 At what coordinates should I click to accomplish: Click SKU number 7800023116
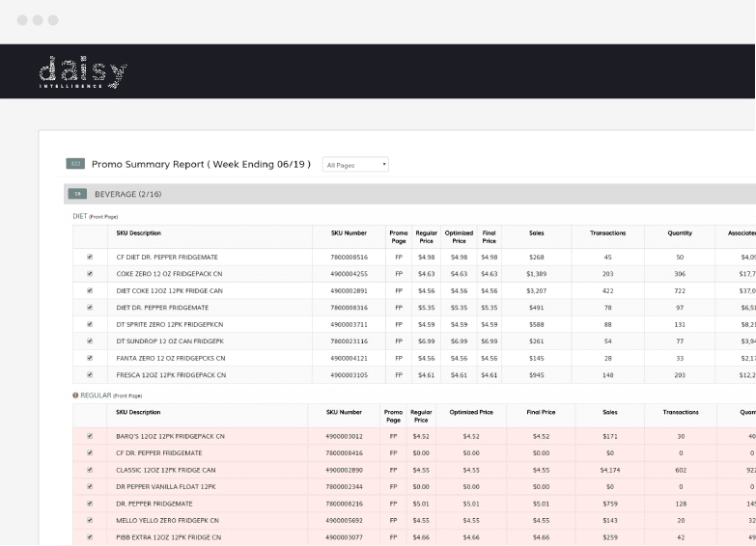pos(350,341)
